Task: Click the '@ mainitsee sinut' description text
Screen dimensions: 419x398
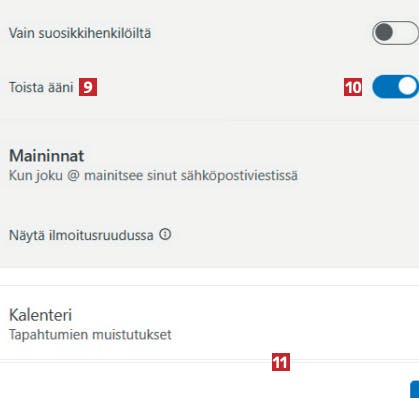Action: click(122, 175)
